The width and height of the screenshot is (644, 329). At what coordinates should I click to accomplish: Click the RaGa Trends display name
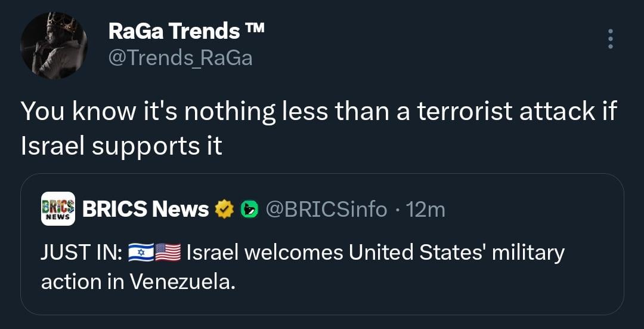click(x=174, y=32)
